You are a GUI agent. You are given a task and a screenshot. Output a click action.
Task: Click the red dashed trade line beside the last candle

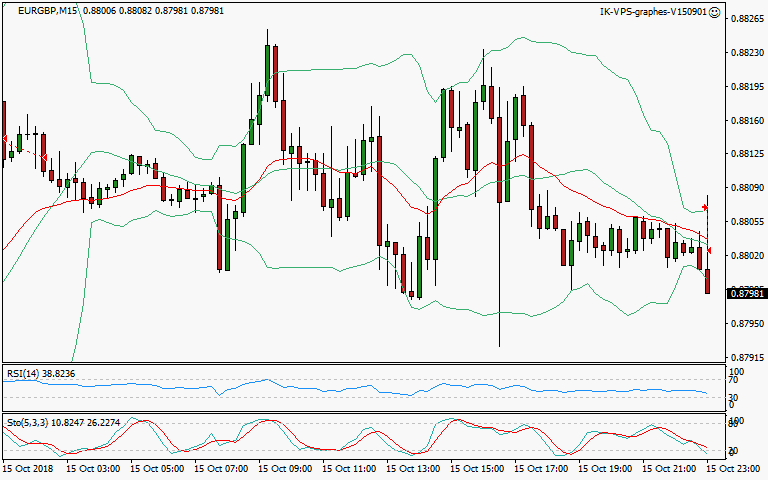(x=708, y=229)
